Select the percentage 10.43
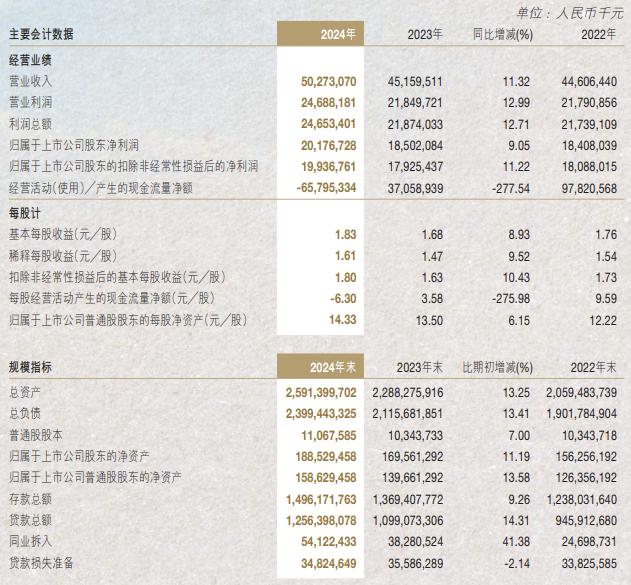Viewport: 631px width, 585px height. pos(516,278)
